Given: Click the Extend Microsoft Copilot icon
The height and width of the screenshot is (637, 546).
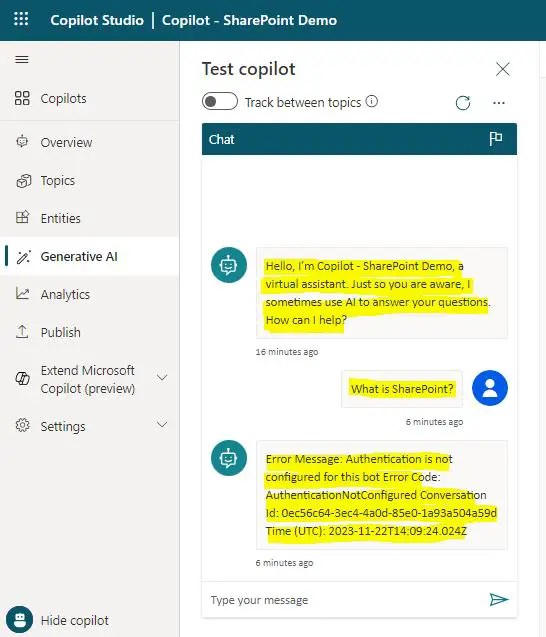Looking at the screenshot, I should [22, 378].
